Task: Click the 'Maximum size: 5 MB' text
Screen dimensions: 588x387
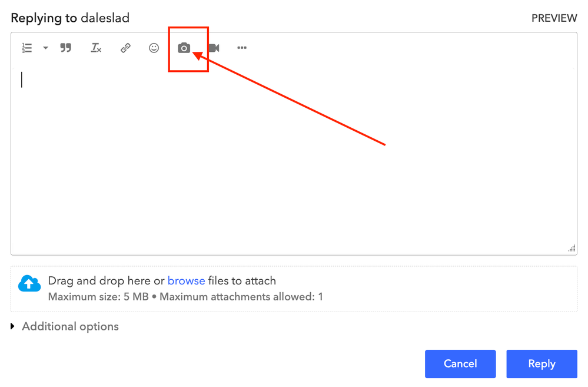Action: (x=98, y=297)
